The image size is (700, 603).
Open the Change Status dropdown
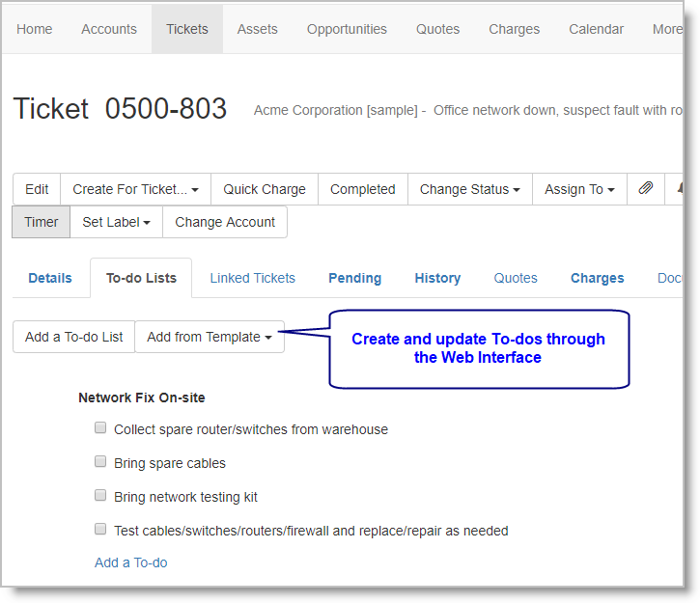[469, 189]
